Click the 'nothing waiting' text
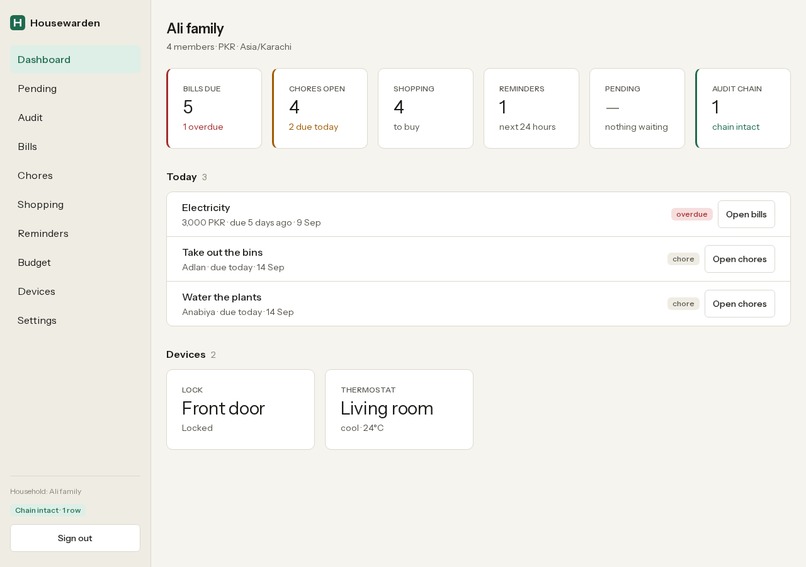The width and height of the screenshot is (806, 567). point(636,127)
